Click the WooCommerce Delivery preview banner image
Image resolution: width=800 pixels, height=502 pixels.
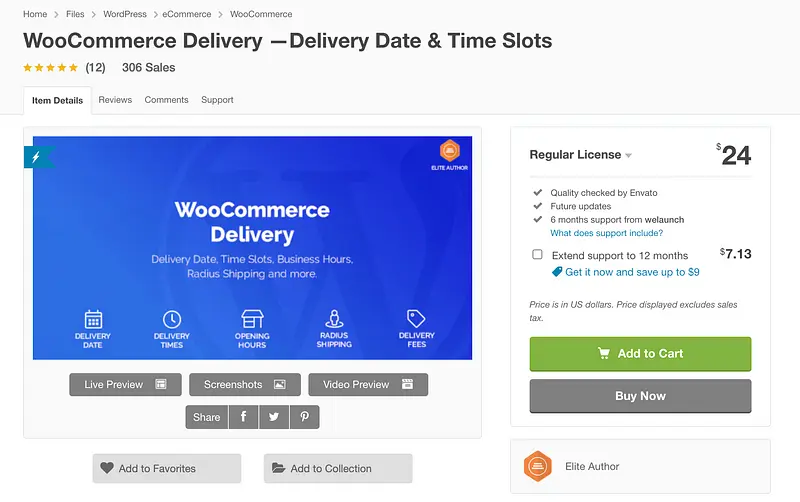(x=252, y=247)
